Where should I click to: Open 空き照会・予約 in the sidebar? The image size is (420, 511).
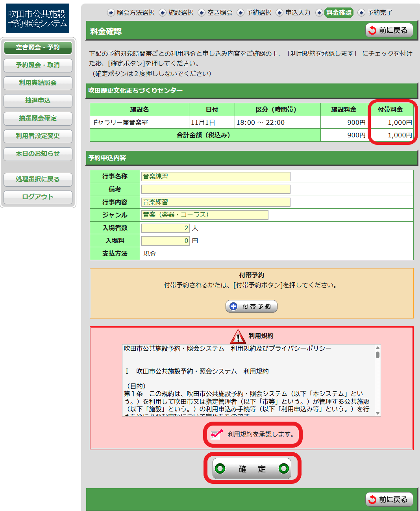[x=38, y=47]
